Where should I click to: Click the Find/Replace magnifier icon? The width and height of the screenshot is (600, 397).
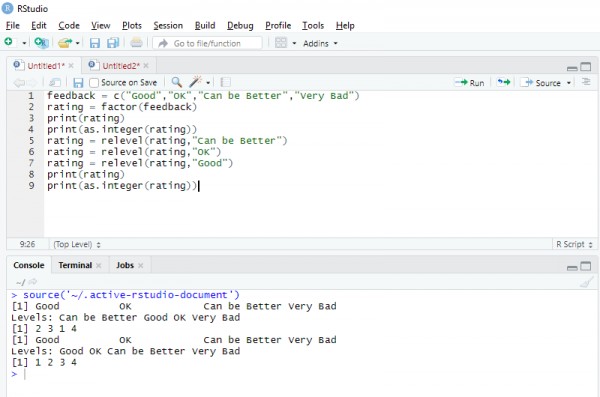point(176,82)
